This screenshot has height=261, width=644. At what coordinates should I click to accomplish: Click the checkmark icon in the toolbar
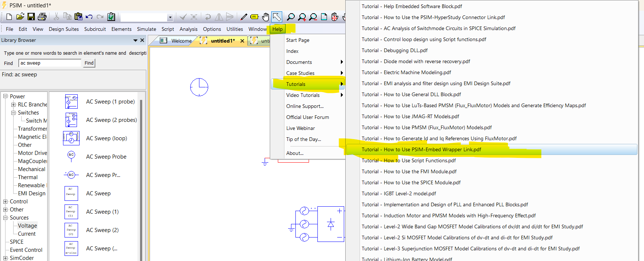(183, 17)
